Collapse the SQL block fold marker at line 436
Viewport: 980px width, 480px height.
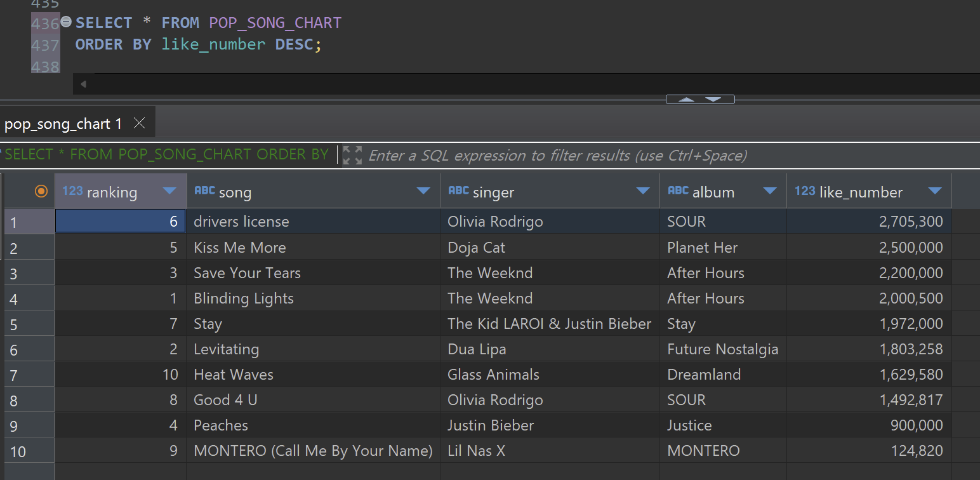66,22
